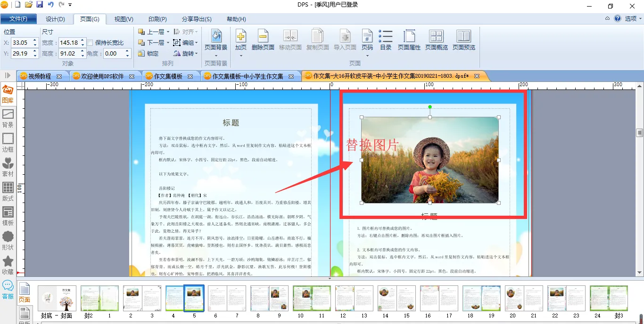Click the sidebar collapse arrow beside tabs
Screen dimensions: 644x324
(8, 75)
